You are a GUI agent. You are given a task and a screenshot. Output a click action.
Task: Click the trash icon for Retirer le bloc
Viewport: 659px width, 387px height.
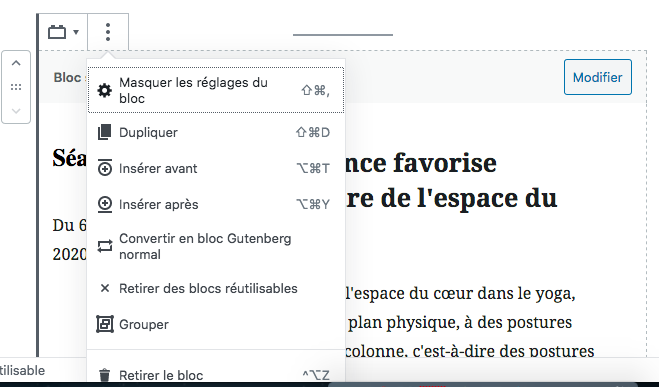(x=105, y=375)
